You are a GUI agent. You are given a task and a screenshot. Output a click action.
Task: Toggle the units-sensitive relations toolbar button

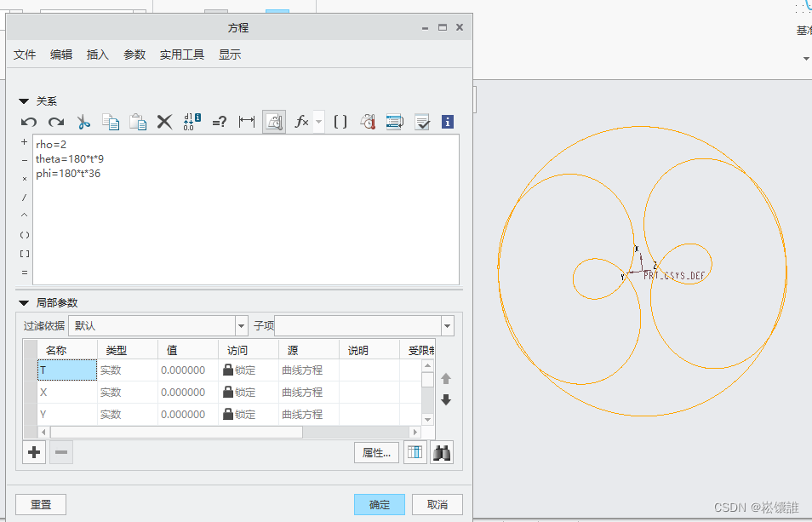pyautogui.click(x=274, y=122)
